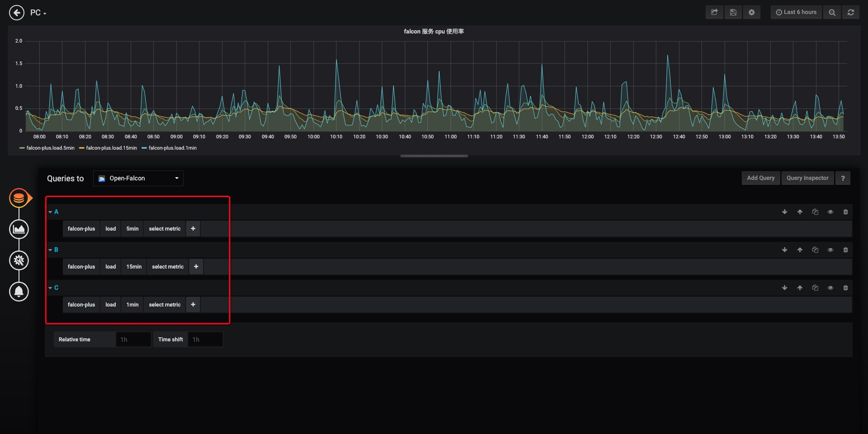Toggle visibility of query A
This screenshot has width=868, height=434.
(830, 212)
